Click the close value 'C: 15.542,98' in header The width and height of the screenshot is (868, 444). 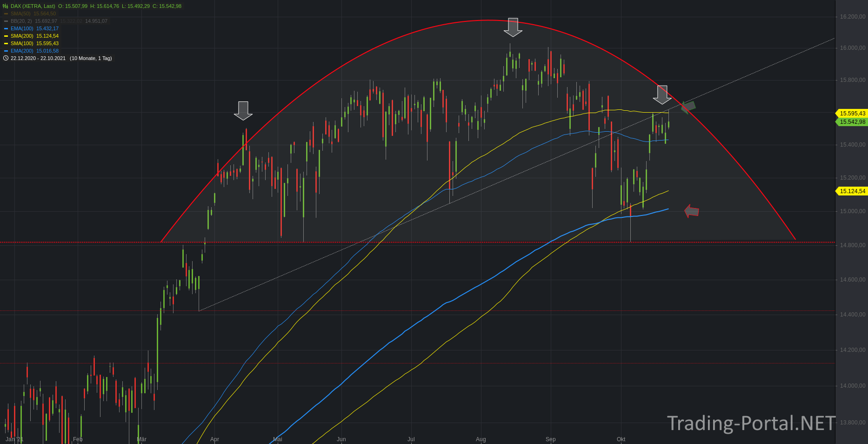point(167,6)
